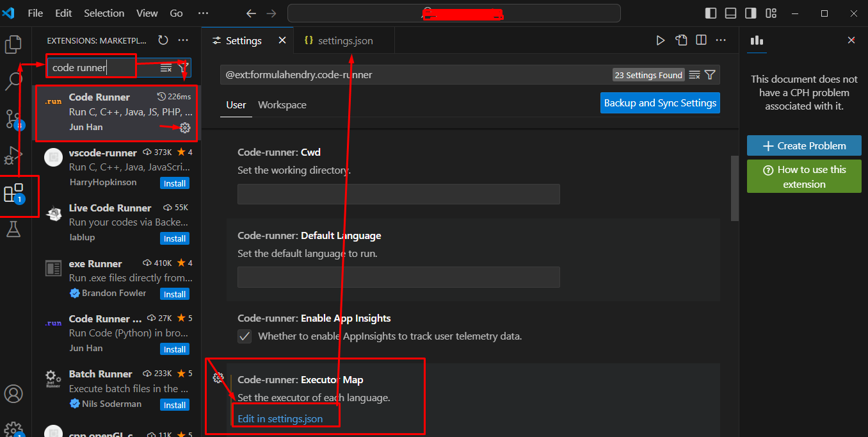Select the Search icon in activity bar
868x437 pixels.
coord(14,81)
